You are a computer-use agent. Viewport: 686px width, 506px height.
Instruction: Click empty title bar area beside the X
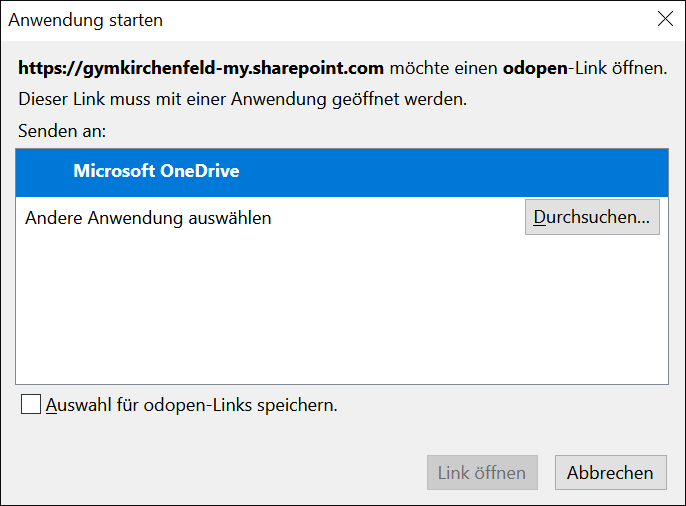click(x=407, y=20)
